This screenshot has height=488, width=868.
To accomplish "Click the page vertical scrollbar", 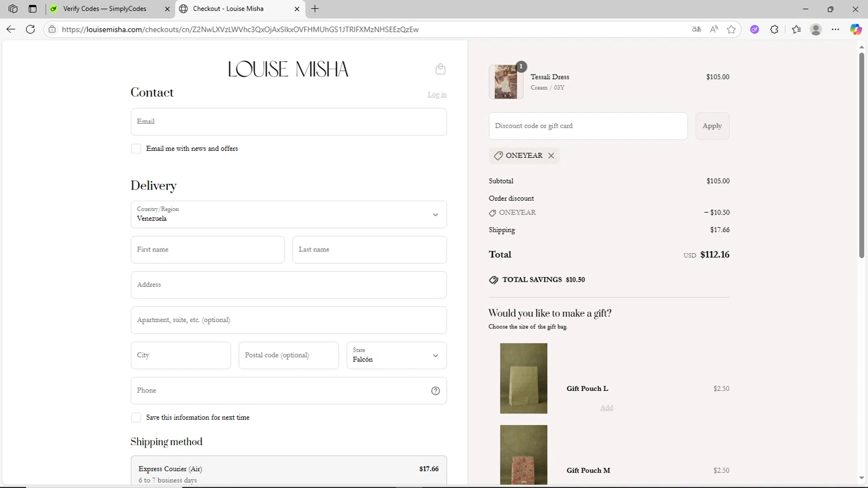I will (862, 155).
